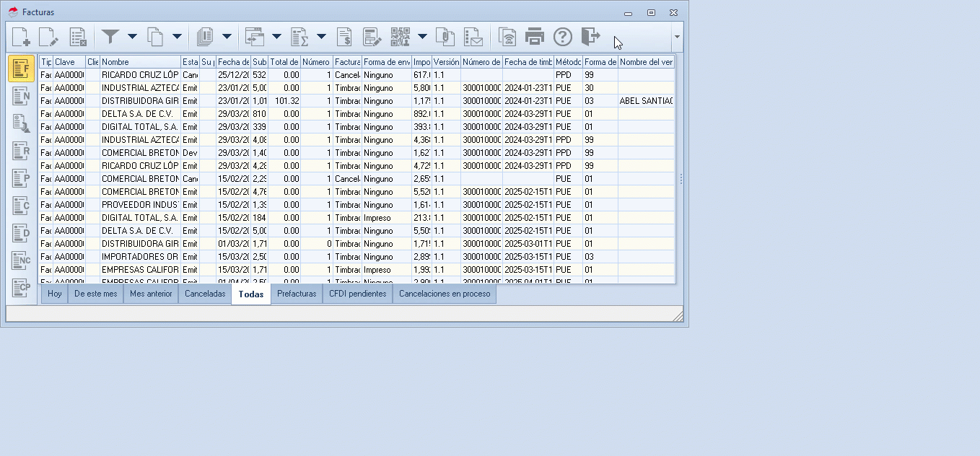The image size is (980, 456).
Task: Click the Clave column header
Action: coord(69,62)
